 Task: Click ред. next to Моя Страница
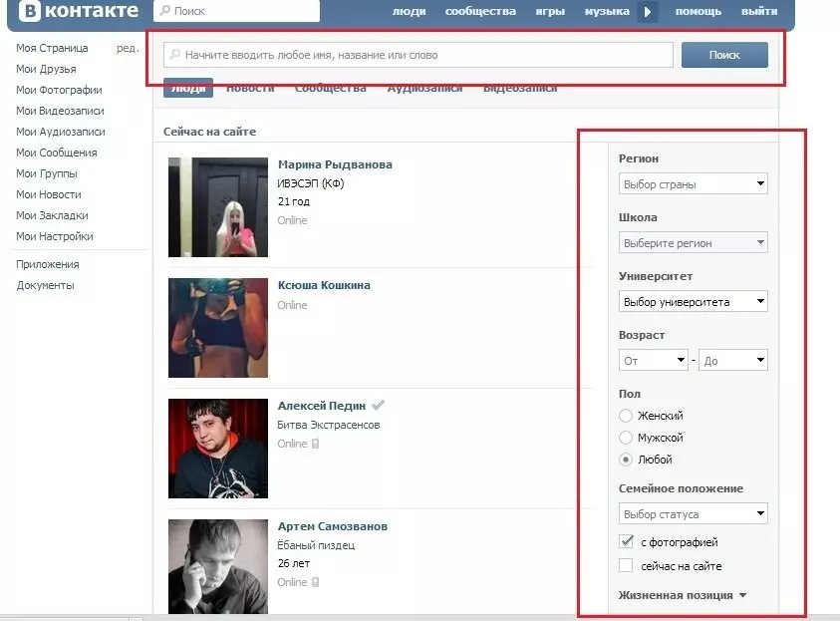coord(128,48)
